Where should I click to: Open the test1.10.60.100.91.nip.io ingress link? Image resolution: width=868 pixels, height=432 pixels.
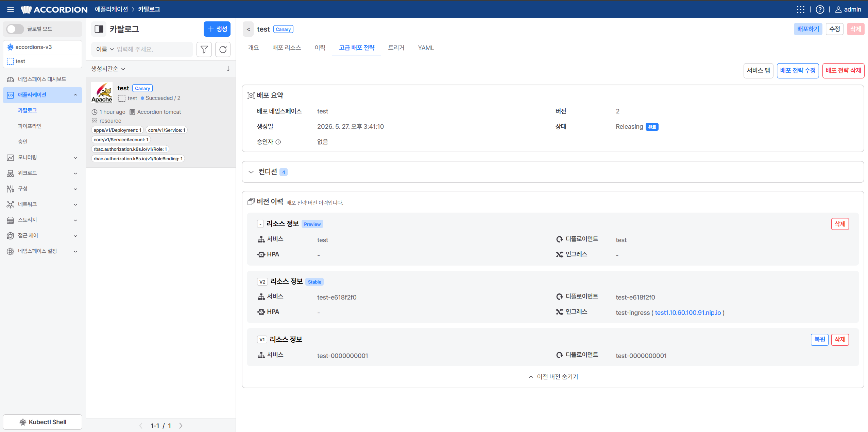pyautogui.click(x=688, y=312)
